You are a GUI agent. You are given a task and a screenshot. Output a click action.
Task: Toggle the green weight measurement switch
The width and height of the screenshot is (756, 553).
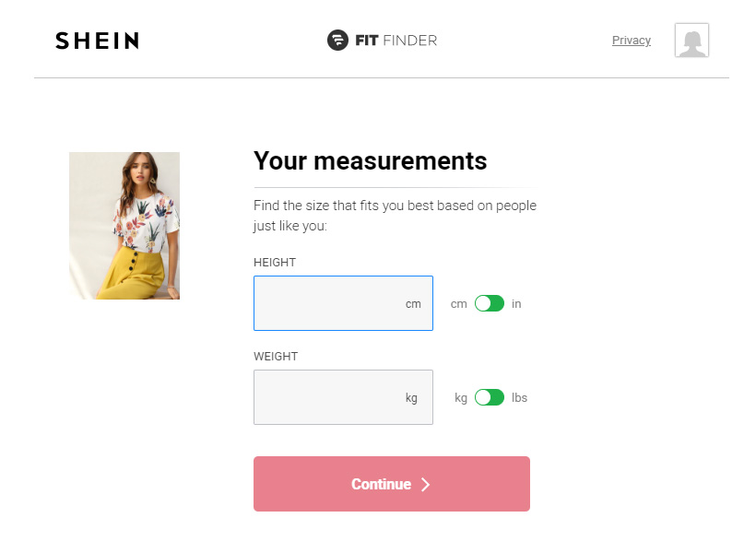pos(490,397)
